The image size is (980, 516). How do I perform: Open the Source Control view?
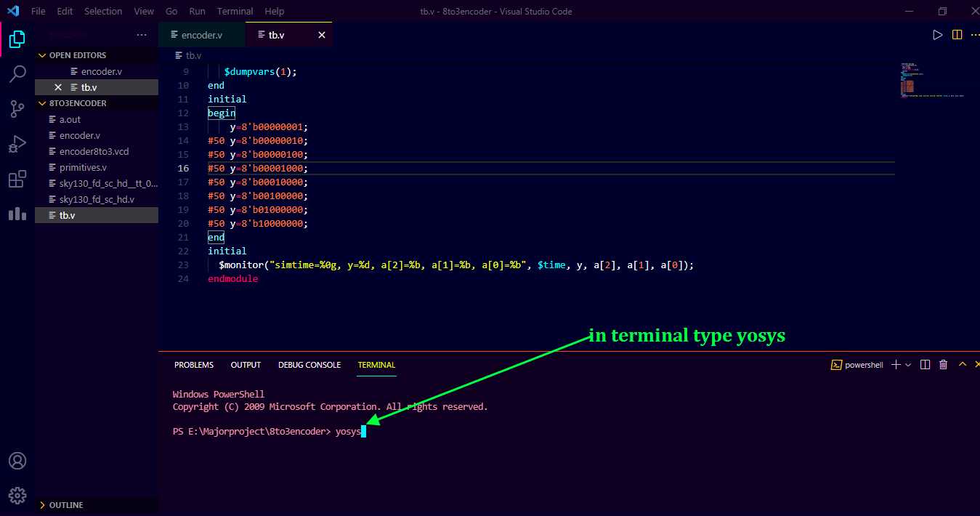(x=17, y=109)
